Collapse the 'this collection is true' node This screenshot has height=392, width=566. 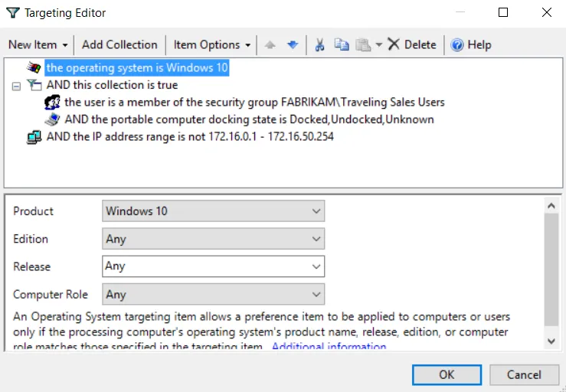click(16, 87)
